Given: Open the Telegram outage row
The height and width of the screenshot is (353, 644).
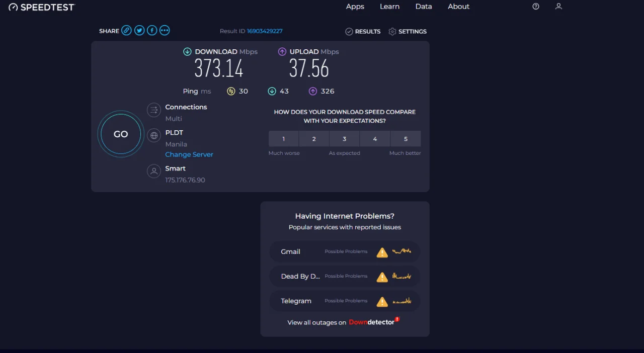Looking at the screenshot, I should click(345, 301).
